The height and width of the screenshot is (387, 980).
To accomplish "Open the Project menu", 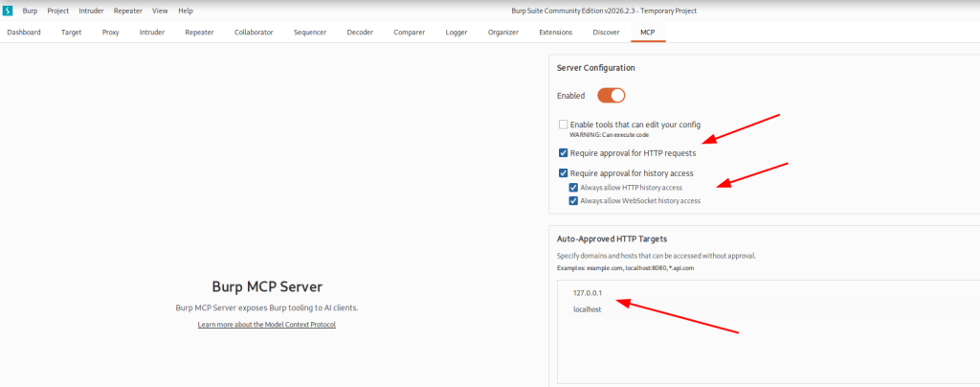I will click(x=58, y=11).
